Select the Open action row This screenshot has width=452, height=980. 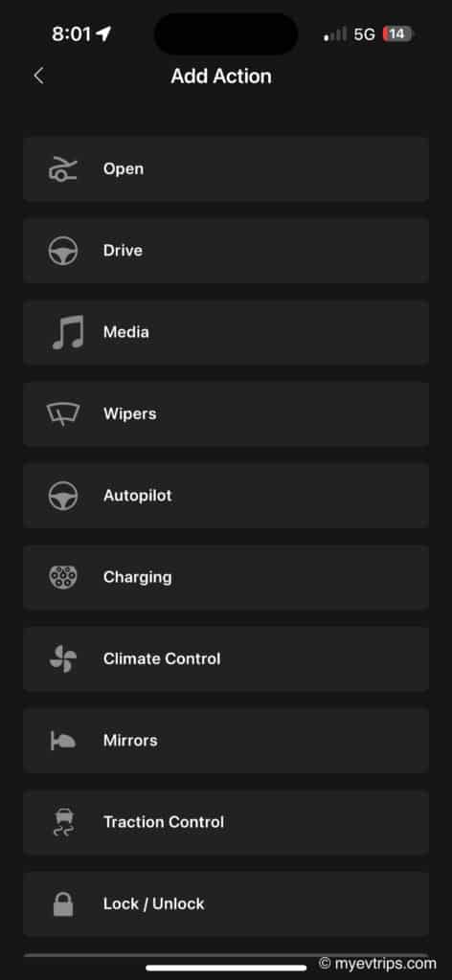coord(226,168)
